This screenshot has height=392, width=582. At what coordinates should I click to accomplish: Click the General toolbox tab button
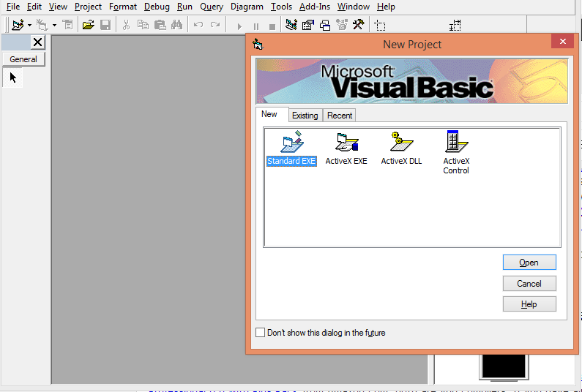(x=23, y=59)
